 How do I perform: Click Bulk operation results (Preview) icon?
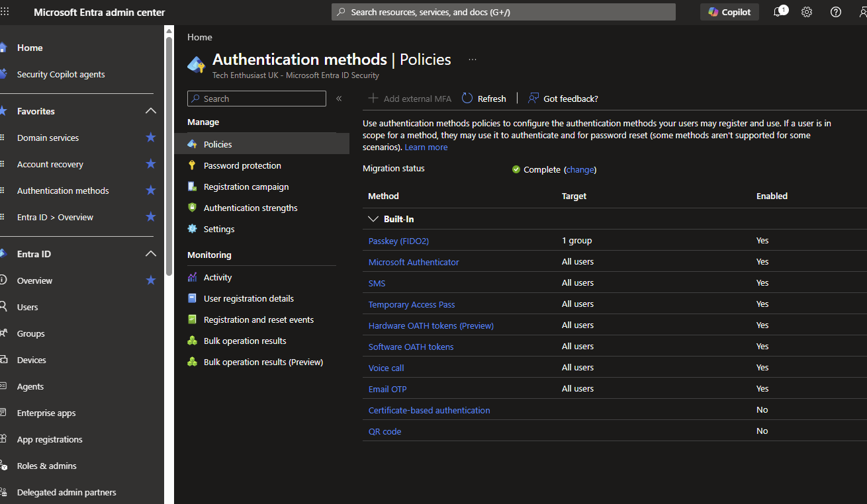point(193,362)
